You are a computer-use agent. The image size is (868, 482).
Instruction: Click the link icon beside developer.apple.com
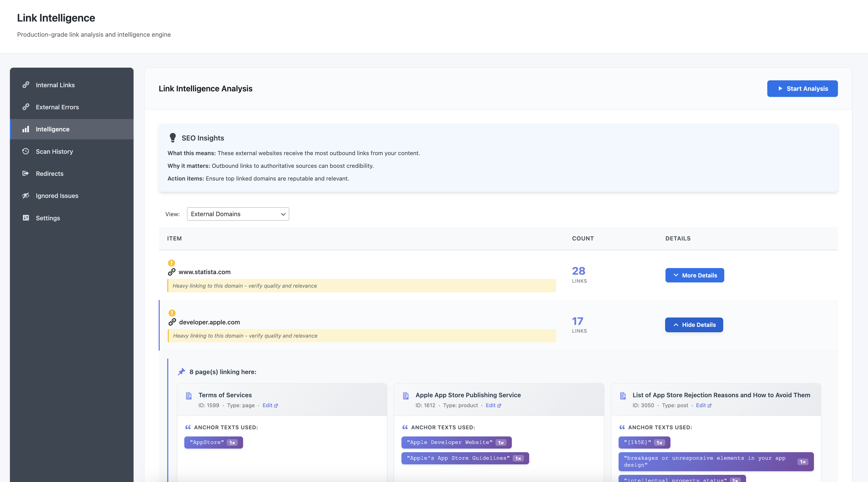[172, 322]
